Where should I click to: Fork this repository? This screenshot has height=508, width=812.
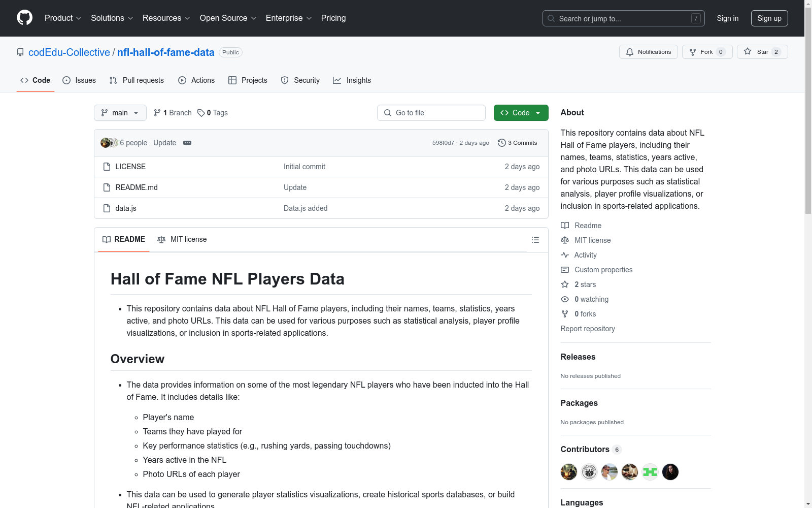tap(707, 52)
